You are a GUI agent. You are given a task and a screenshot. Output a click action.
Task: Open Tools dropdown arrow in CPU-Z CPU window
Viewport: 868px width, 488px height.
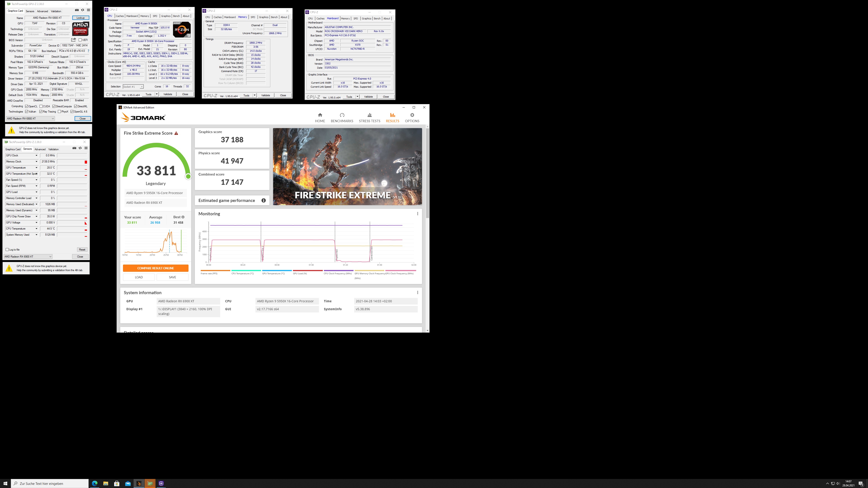click(x=157, y=94)
